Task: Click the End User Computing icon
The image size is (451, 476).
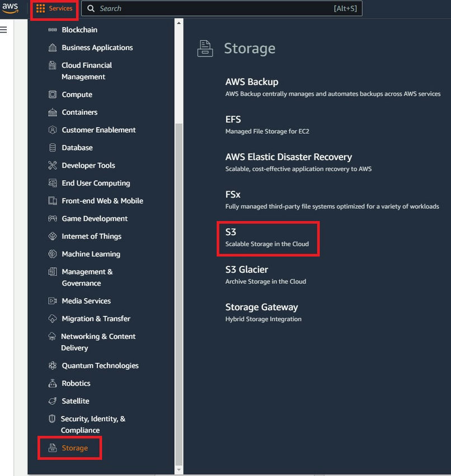Action: [x=53, y=183]
